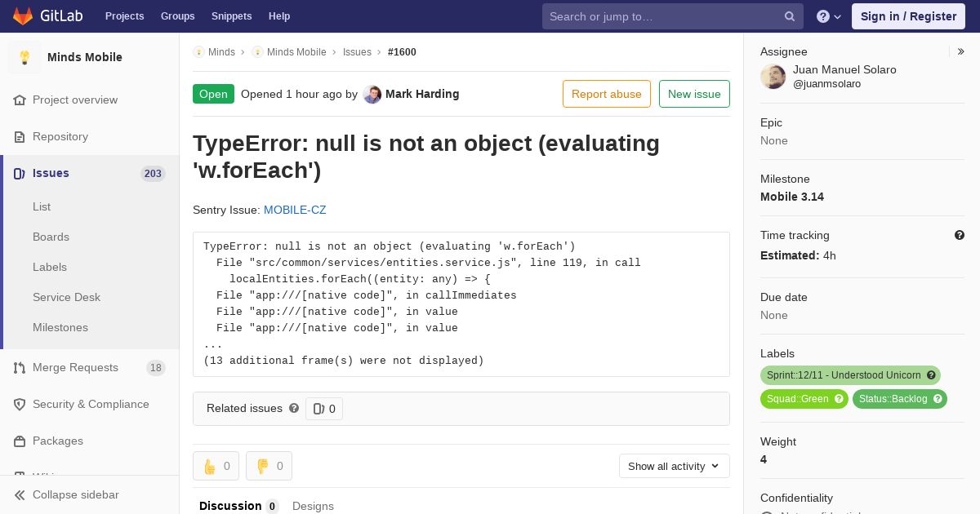Open the Groups menu
980x514 pixels.
point(177,16)
